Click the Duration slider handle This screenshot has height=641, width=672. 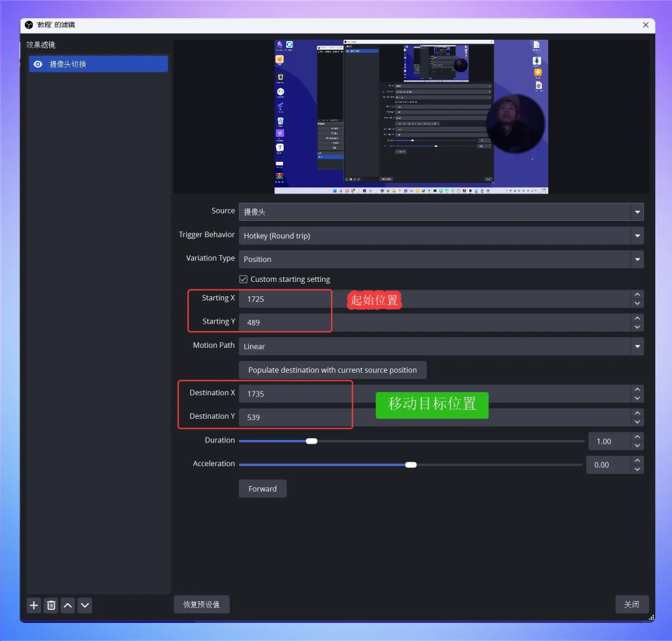312,441
